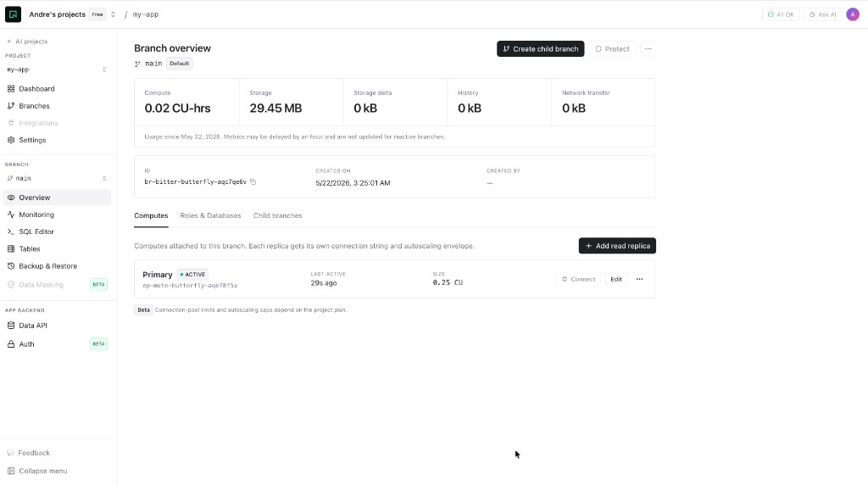The image size is (868, 485).
Task: Open Ask AI assistant
Action: click(822, 14)
